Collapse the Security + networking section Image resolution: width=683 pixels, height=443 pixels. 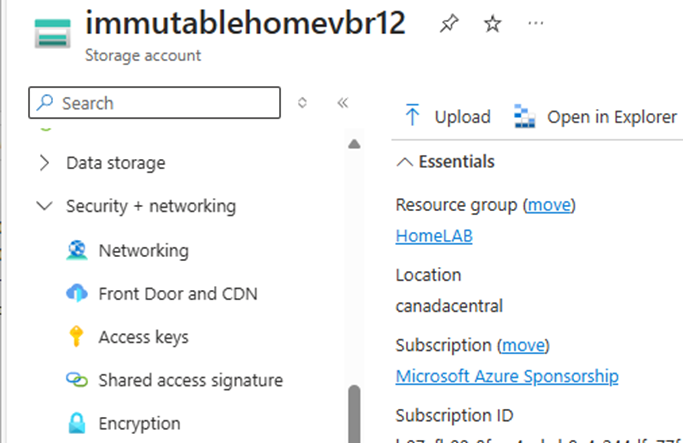(x=44, y=206)
